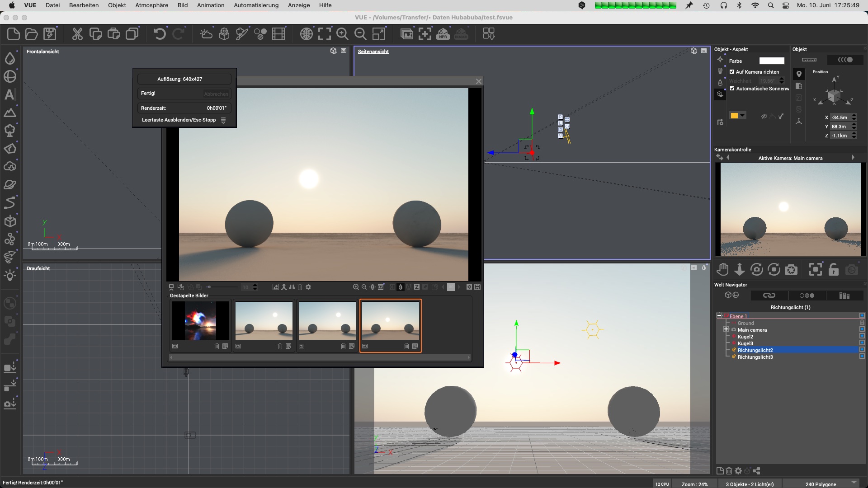Click the zoom in magnifier toolbar icon

coord(342,34)
